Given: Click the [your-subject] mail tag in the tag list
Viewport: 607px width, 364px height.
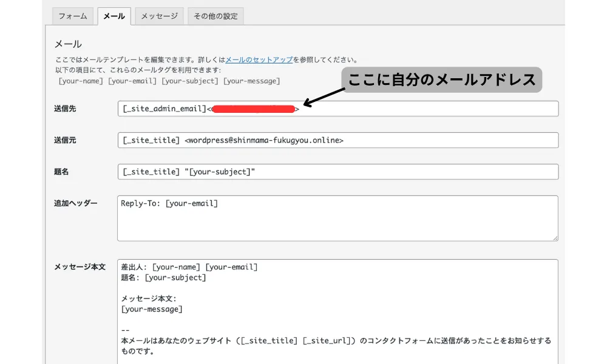Looking at the screenshot, I should pos(189,81).
